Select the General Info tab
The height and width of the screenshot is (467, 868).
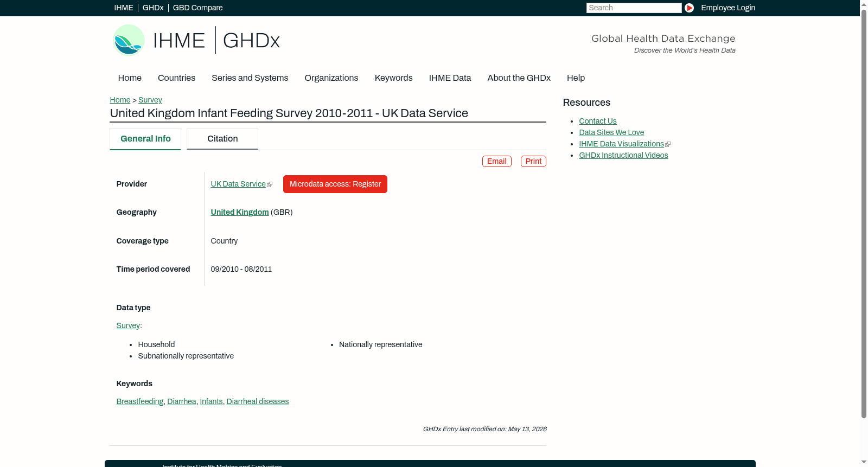145,139
